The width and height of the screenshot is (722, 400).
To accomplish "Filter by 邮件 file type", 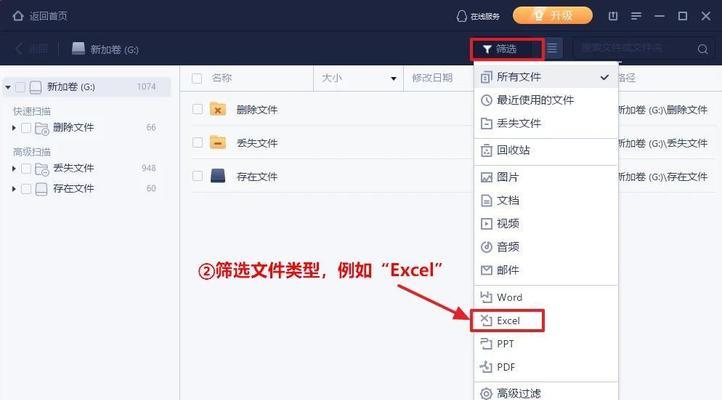I will pos(545,270).
